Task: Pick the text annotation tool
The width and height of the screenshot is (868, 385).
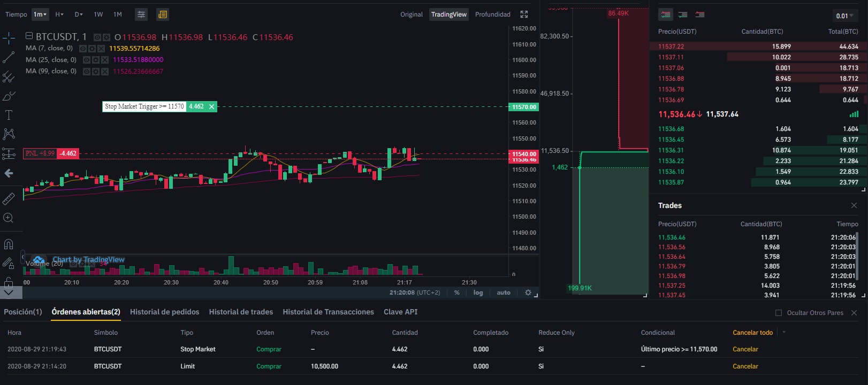Action: [9, 115]
